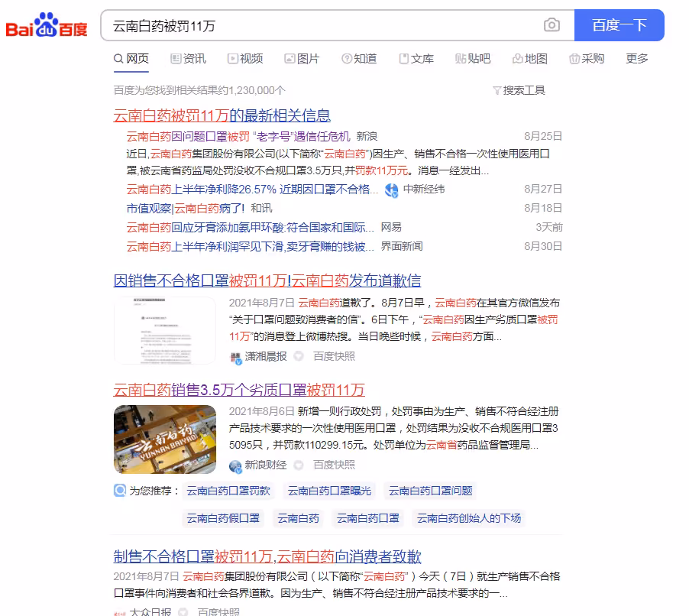Open news link 云南白药上半年净利润罕见下滑
Image resolution: width=689 pixels, height=616 pixels.
pyautogui.click(x=251, y=247)
